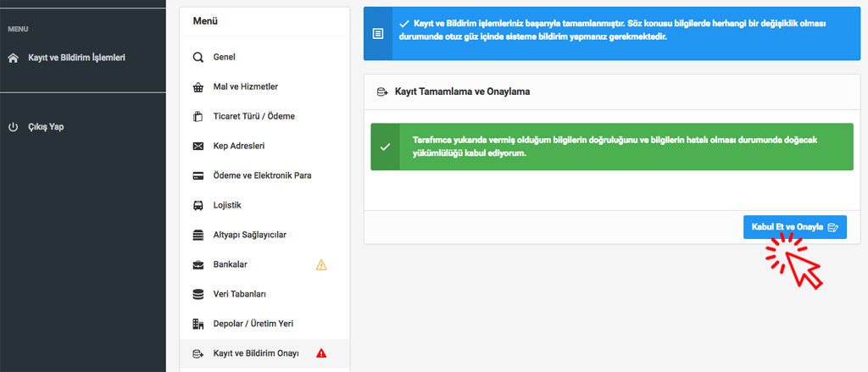Select the Bankalar menu entry
The image size is (868, 372).
230,264
